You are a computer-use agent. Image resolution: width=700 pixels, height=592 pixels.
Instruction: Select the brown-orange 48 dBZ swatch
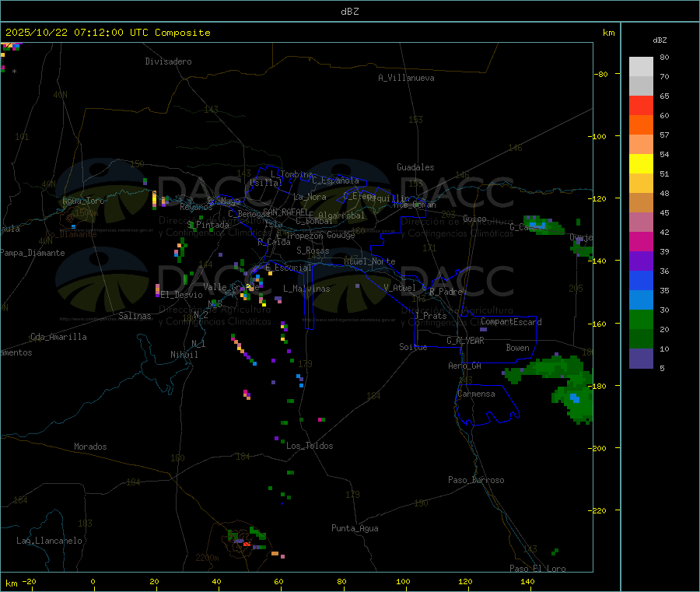641,203
